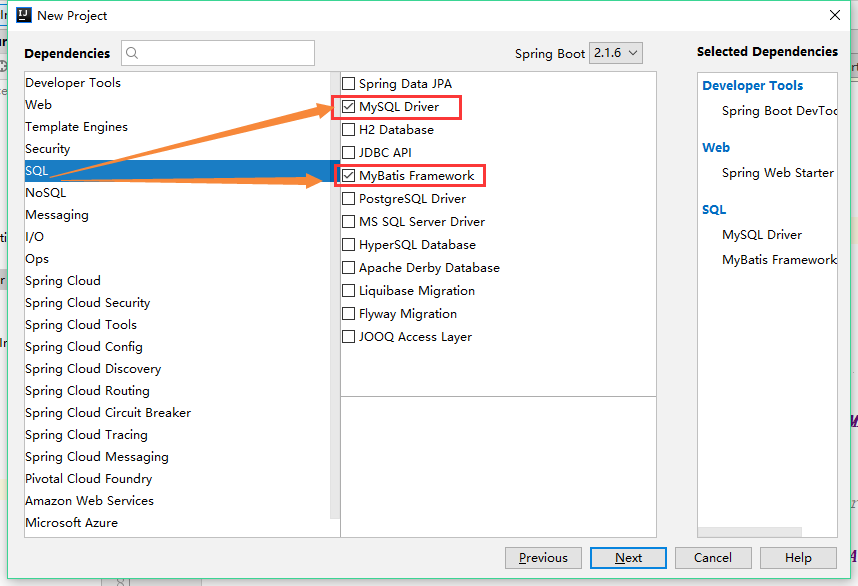Open Help for this dialog
The width and height of the screenshot is (858, 586).
pyautogui.click(x=798, y=558)
